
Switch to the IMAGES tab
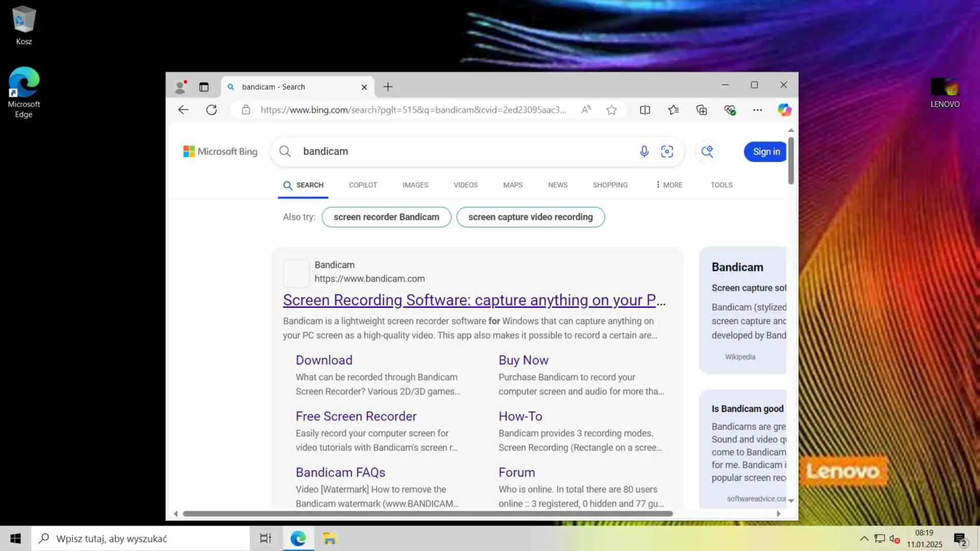[x=415, y=185]
